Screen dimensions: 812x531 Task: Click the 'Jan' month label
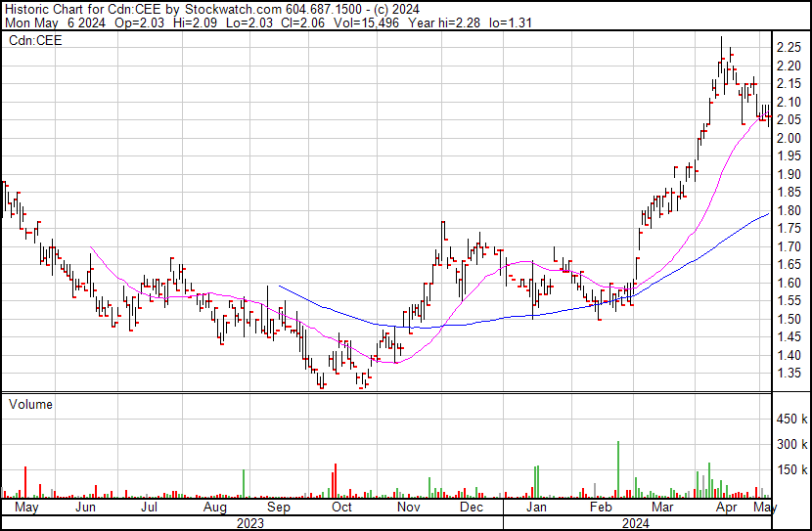click(536, 507)
